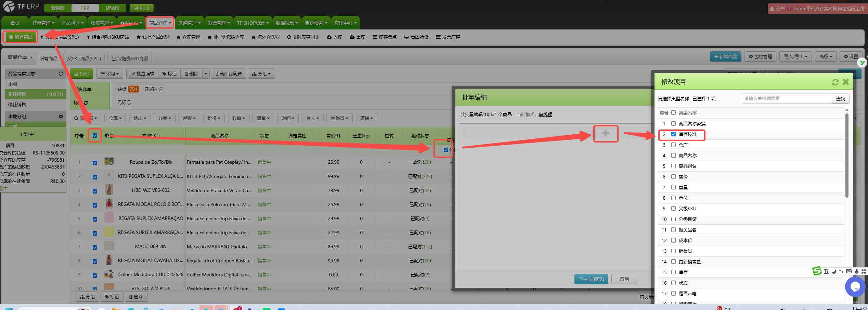Open 发票库存 invoice inventory tool

[x=448, y=37]
